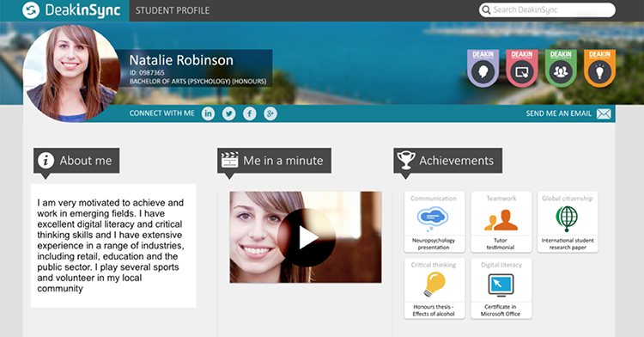Open the Critical thinking achievement card

point(434,289)
